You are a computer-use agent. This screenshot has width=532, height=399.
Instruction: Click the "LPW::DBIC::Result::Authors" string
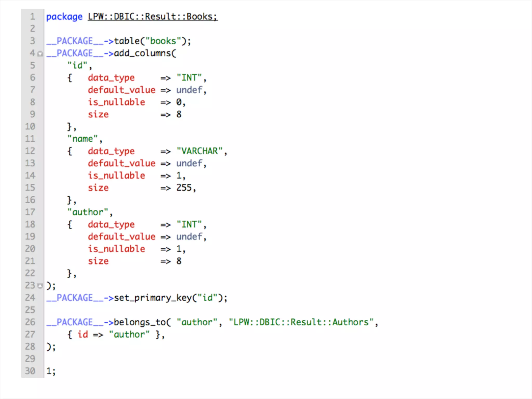pos(301,322)
